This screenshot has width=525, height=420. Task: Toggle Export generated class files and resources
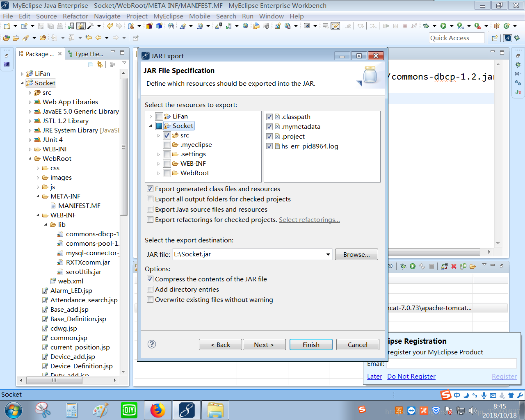(150, 189)
